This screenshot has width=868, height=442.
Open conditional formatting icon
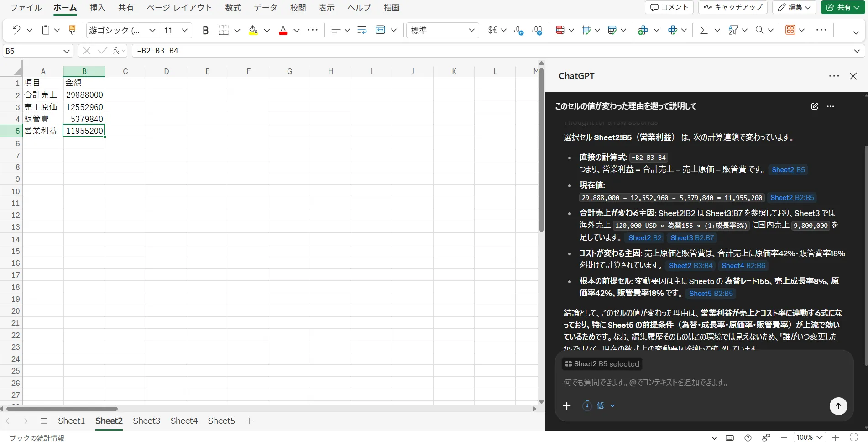pos(560,30)
